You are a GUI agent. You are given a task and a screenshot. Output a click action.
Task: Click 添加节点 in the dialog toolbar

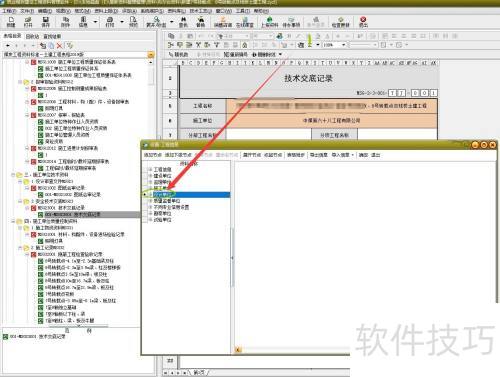point(153,155)
